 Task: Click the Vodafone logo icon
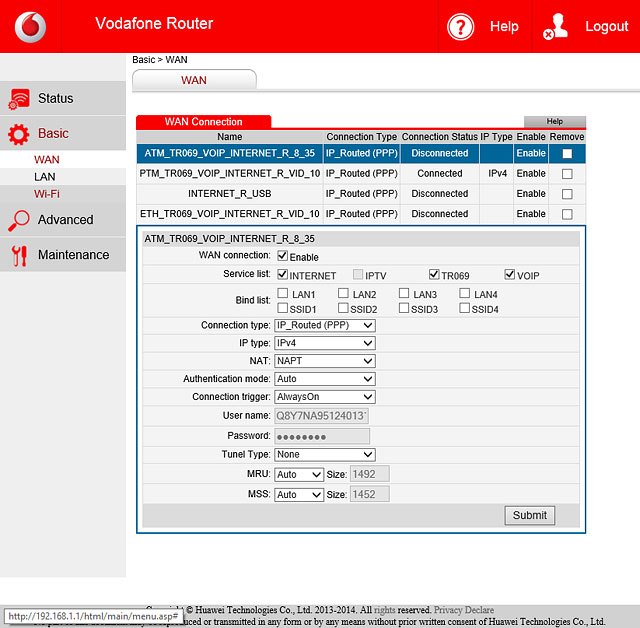pos(30,27)
